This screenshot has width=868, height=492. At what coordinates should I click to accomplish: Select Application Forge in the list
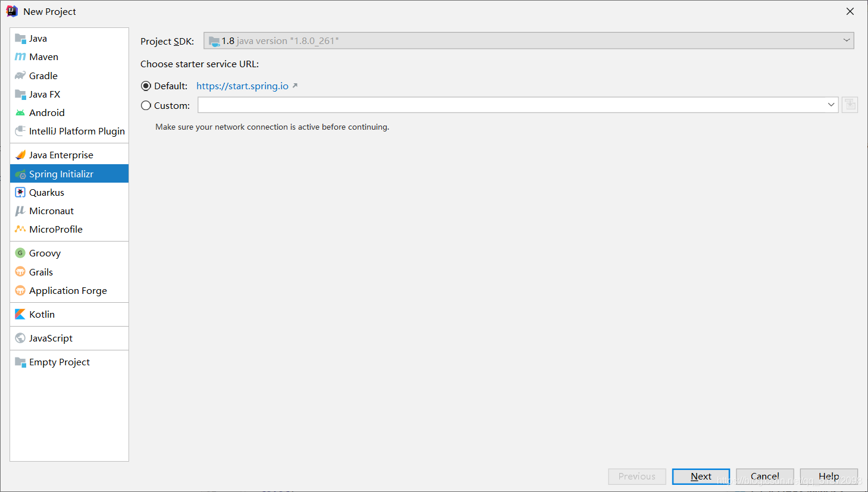70,290
